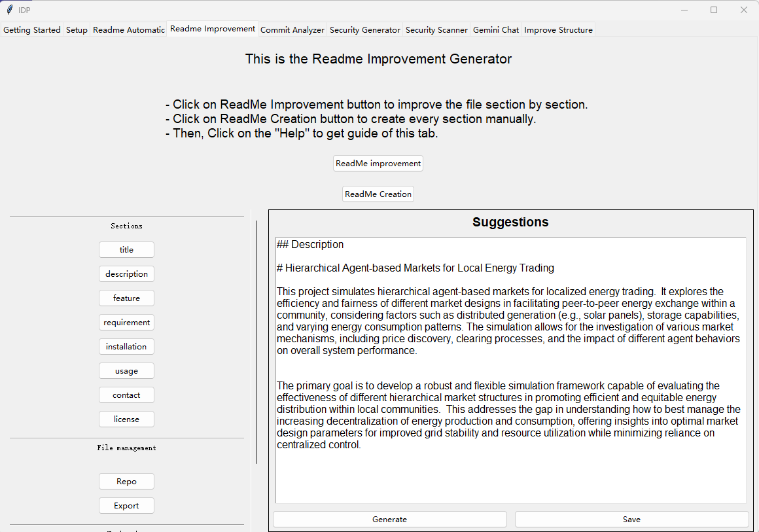Viewport: 759px width, 532px height.
Task: Click the Repo file management button
Action: 126,482
